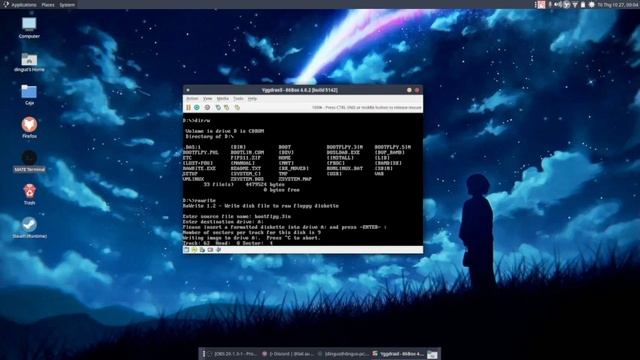640x360 pixels.
Task: Open the System menu in top panel
Action: click(67, 5)
